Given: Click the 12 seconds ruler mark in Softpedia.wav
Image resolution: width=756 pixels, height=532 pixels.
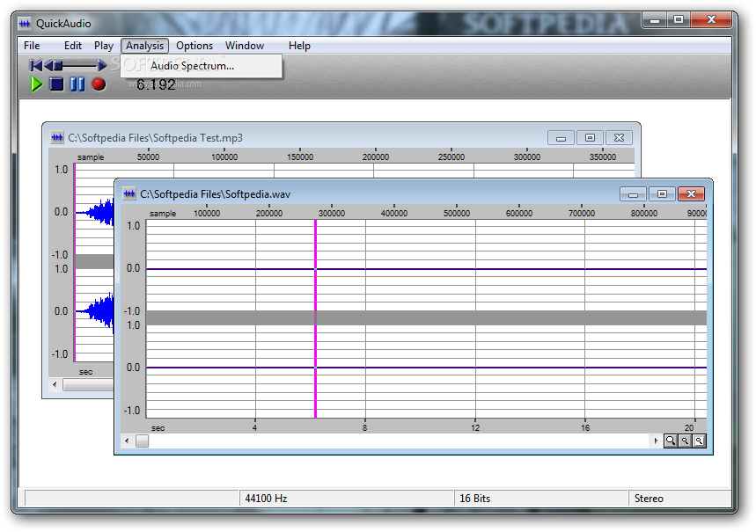Looking at the screenshot, I should 475,427.
